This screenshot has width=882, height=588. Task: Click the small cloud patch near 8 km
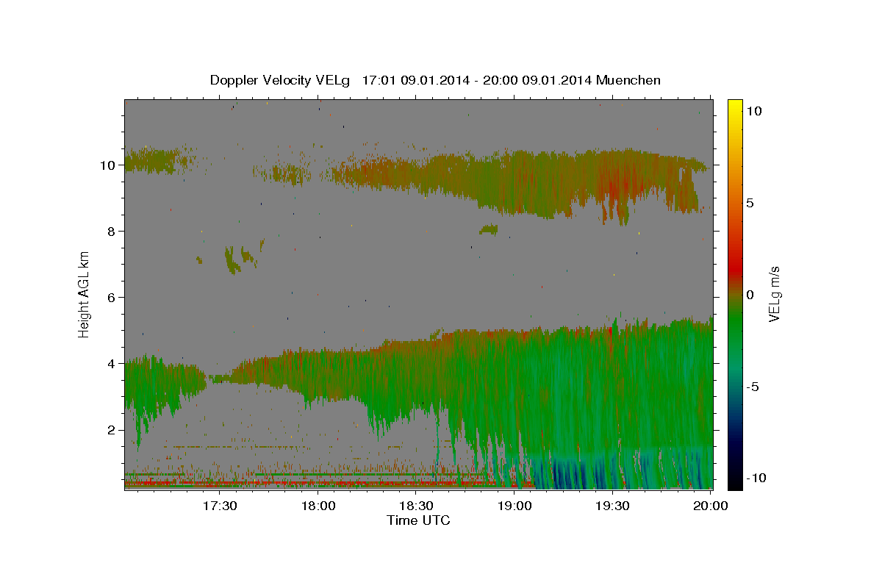click(x=488, y=230)
